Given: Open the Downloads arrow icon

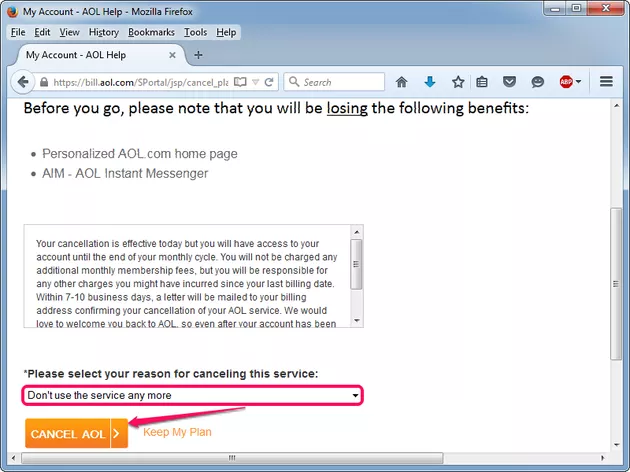Looking at the screenshot, I should point(430,82).
